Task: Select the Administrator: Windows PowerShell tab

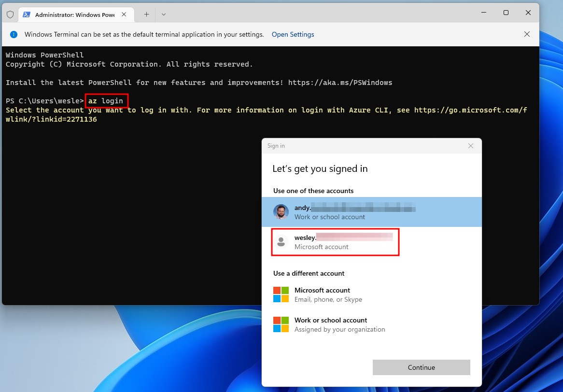Action: coord(76,14)
